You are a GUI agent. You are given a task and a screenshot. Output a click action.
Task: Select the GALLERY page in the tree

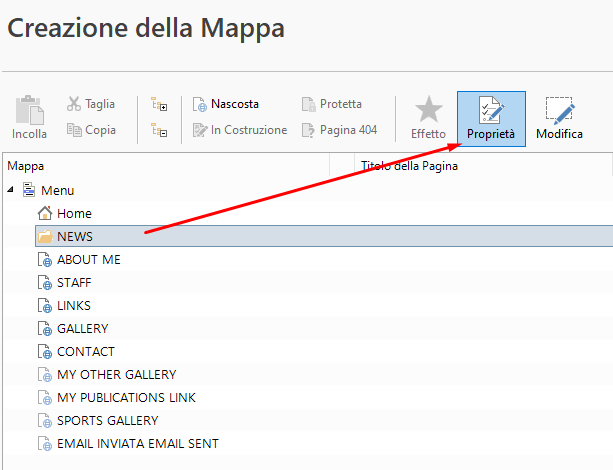pos(82,329)
